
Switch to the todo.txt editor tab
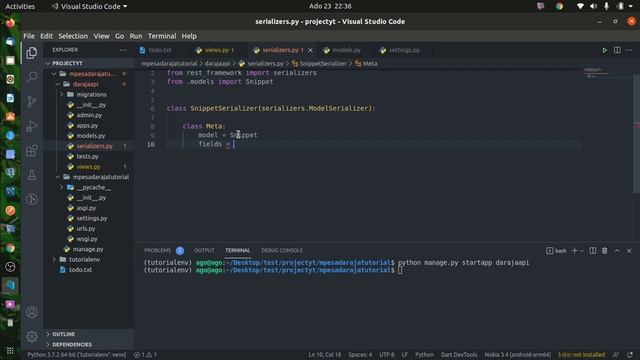160,50
